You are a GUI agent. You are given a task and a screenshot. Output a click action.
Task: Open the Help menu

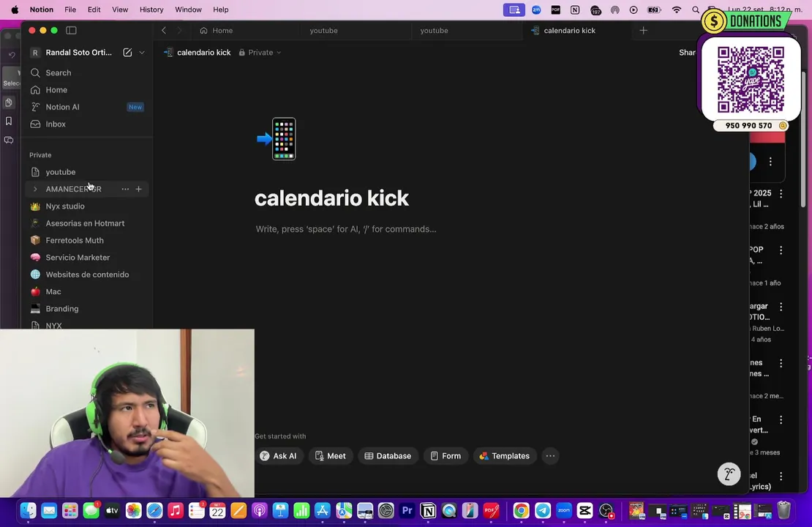pos(221,10)
